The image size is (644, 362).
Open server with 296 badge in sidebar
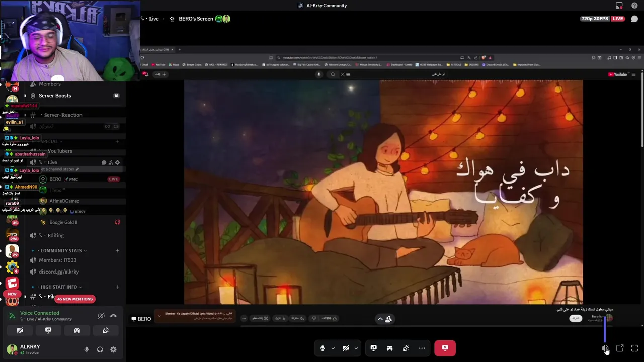point(12,235)
